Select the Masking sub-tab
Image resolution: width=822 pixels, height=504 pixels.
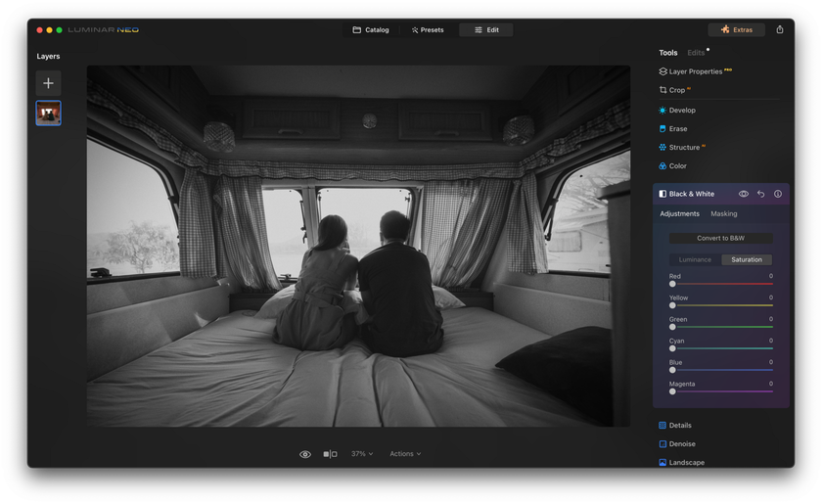pyautogui.click(x=723, y=213)
